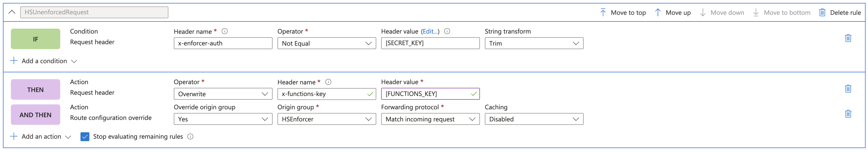Open the String transform Trim dropdown
The width and height of the screenshot is (868, 152).
pos(534,43)
